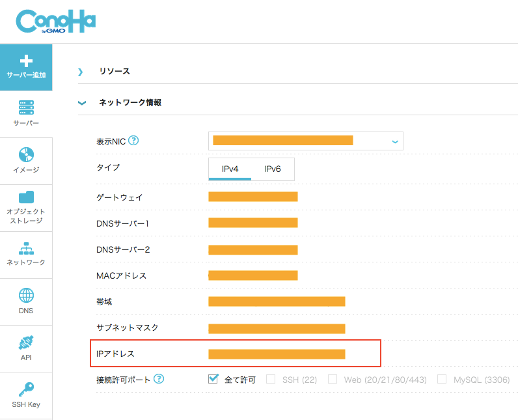Image resolution: width=518 pixels, height=420 pixels.
Task: Click the ConoHa logo
Action: 55,21
